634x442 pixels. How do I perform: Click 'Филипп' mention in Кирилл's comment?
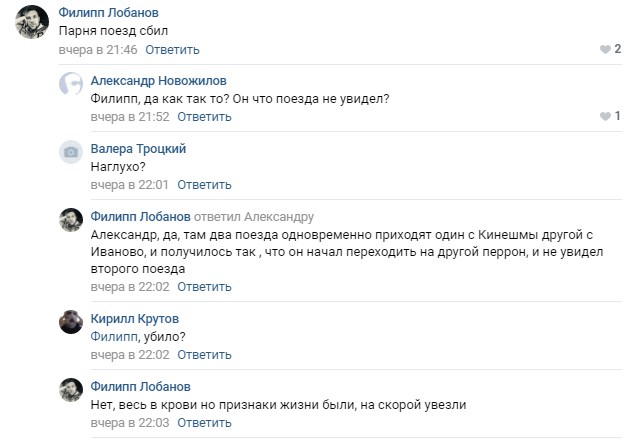pos(114,336)
